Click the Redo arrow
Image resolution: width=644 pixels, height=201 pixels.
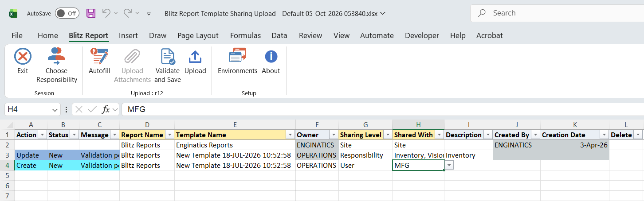pos(128,13)
